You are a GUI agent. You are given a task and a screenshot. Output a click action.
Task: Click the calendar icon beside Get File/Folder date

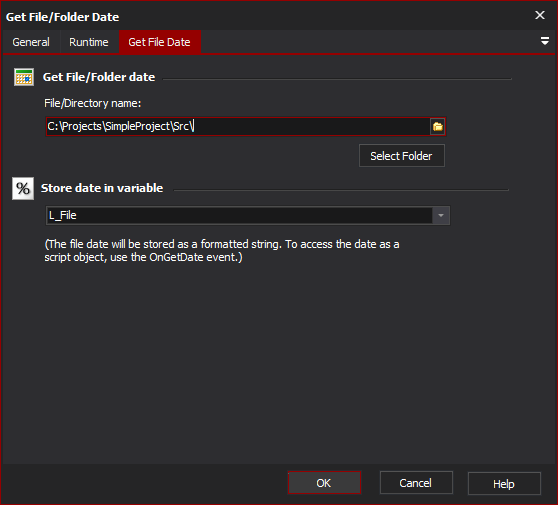click(24, 77)
